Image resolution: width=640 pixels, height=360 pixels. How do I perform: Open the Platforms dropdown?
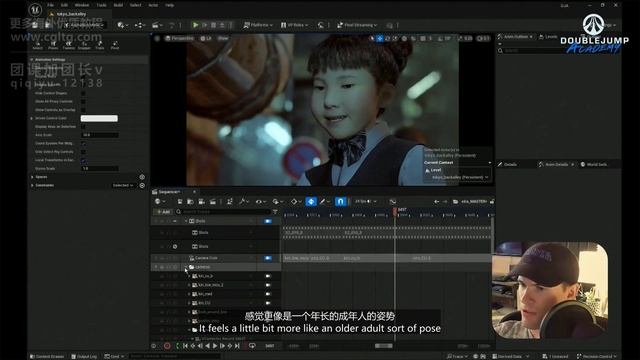click(258, 25)
